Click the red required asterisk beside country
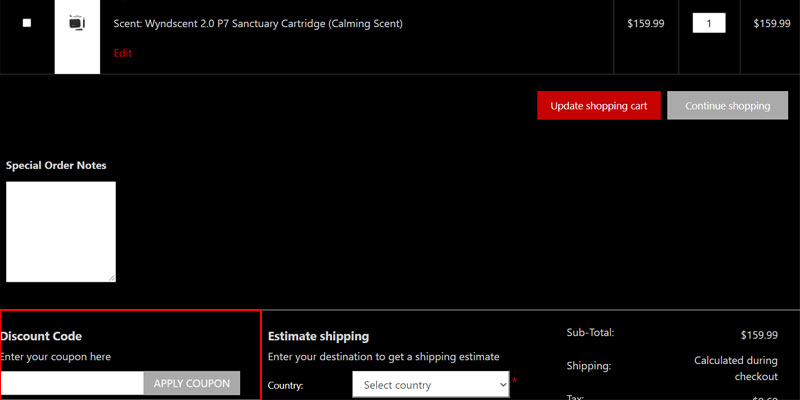Image resolution: width=800 pixels, height=400 pixels. [x=515, y=381]
